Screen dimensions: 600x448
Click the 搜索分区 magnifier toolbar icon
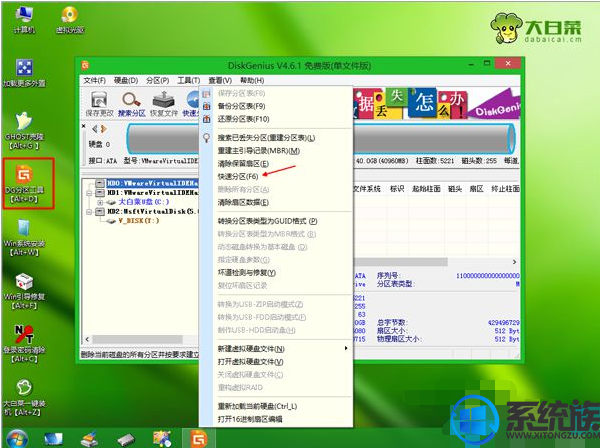(131, 104)
